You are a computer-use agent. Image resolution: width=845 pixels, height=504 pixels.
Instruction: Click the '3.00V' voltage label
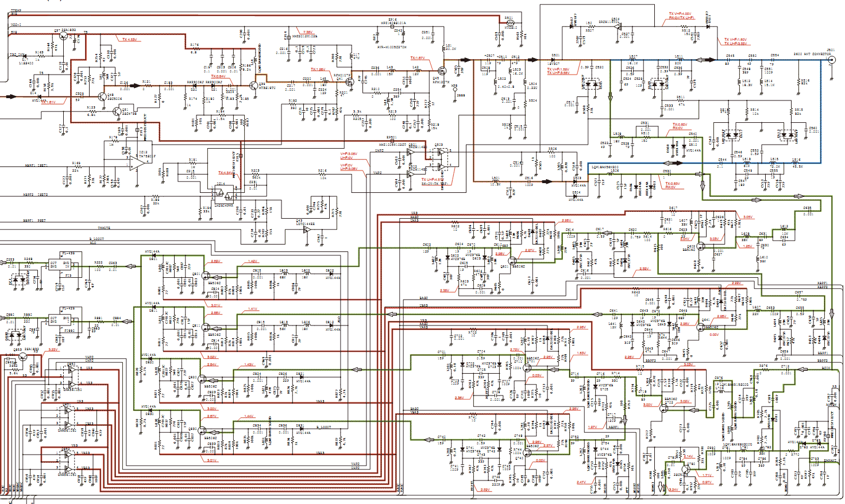[211, 409]
